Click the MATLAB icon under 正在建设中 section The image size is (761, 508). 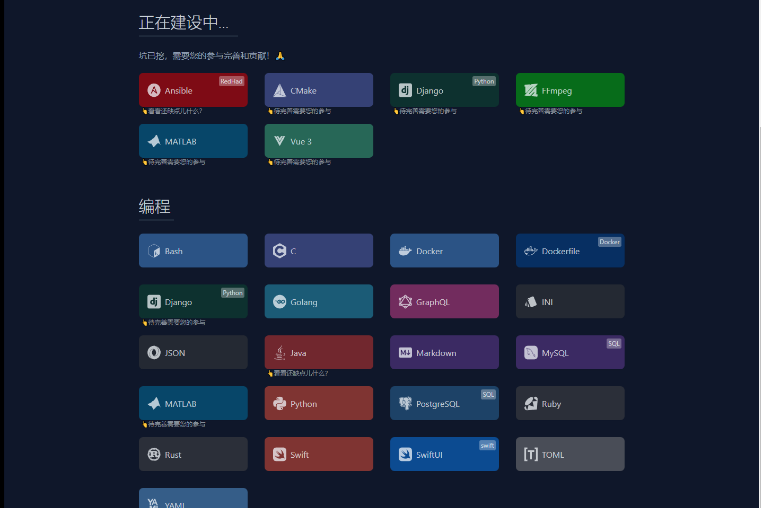[154, 141]
